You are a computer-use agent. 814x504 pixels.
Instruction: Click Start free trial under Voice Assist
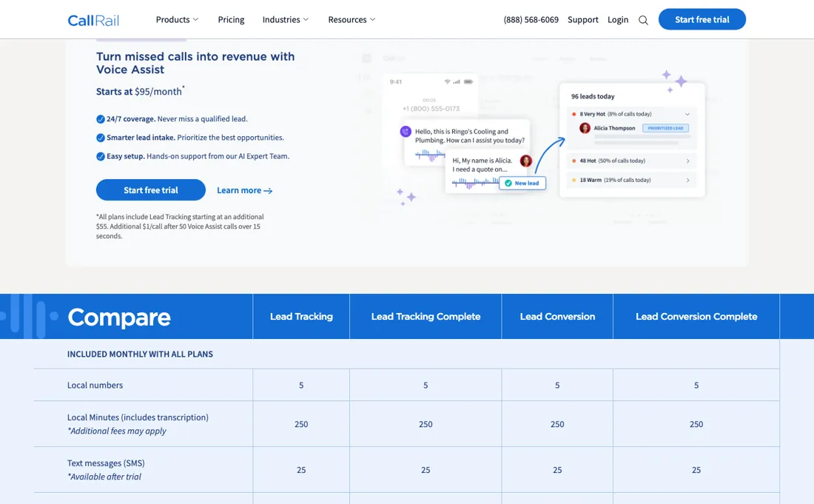(150, 190)
